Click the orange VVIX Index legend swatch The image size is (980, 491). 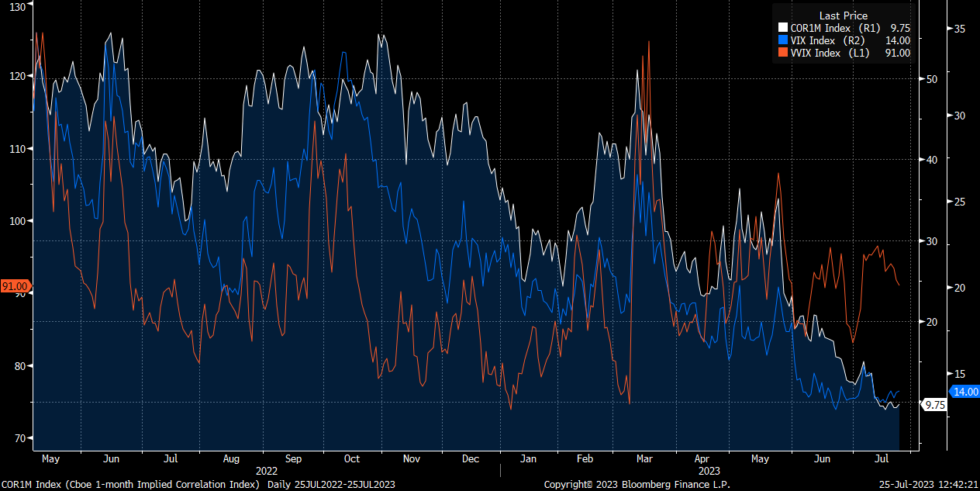782,53
